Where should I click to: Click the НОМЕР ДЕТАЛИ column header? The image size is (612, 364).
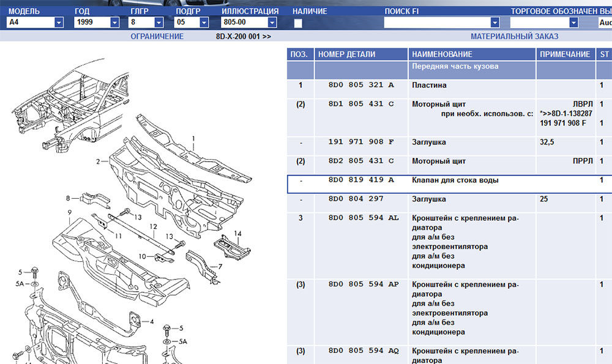pos(346,54)
